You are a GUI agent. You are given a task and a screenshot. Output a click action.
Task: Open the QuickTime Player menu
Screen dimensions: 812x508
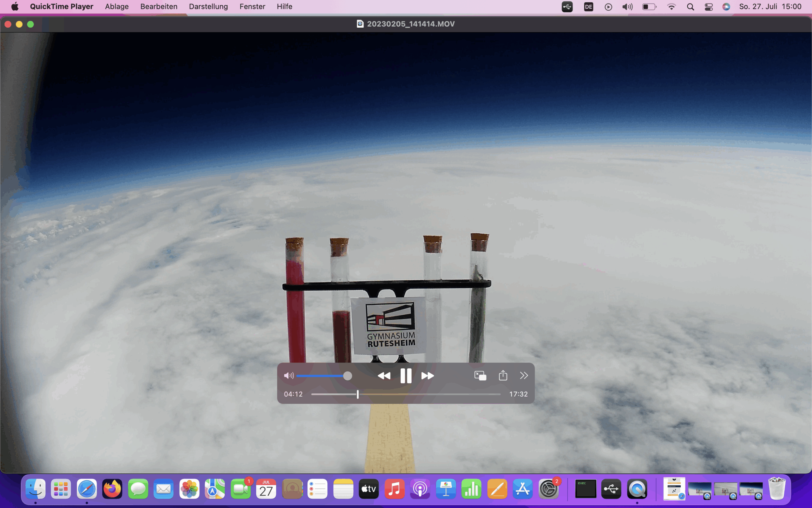point(62,6)
